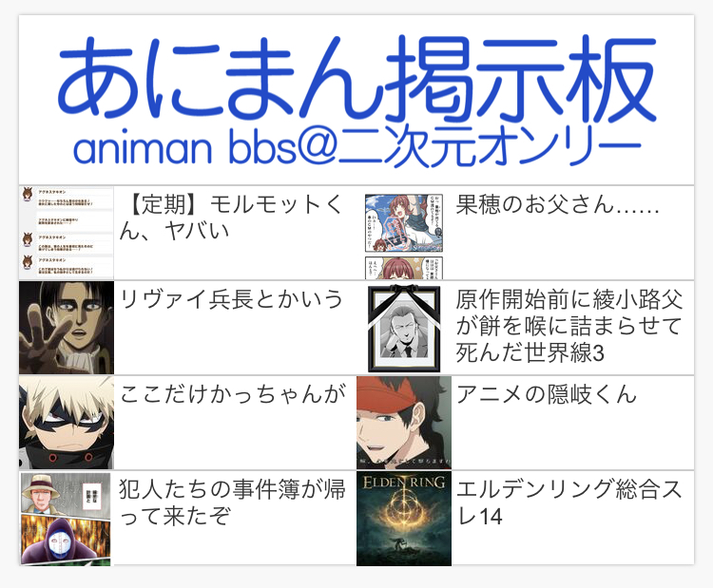
Task: Open thread 果穂のお父さん……
Action: coord(557,204)
